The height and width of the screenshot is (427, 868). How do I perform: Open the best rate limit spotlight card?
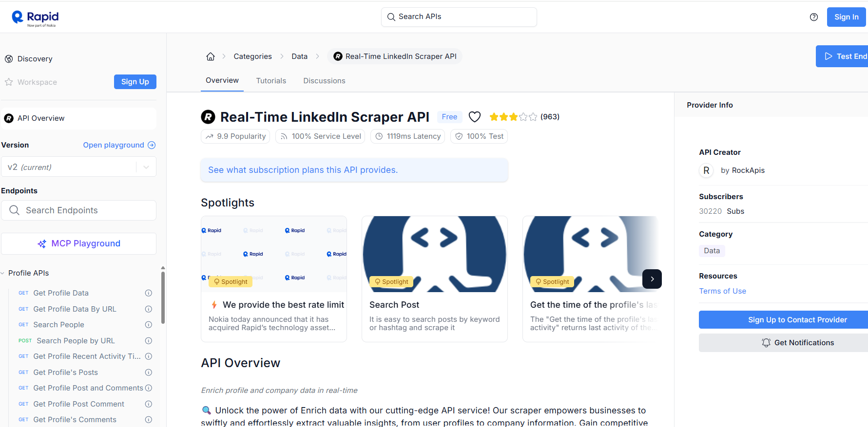[274, 279]
